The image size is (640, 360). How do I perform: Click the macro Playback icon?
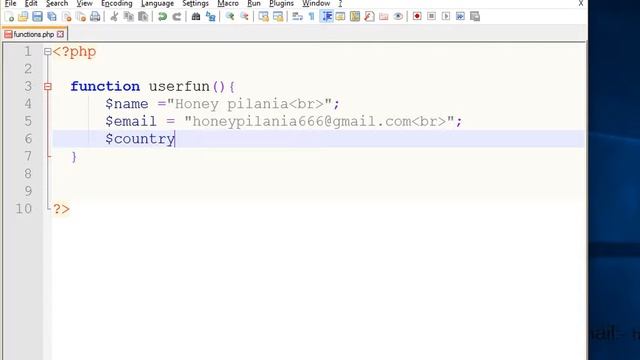pos(446,16)
